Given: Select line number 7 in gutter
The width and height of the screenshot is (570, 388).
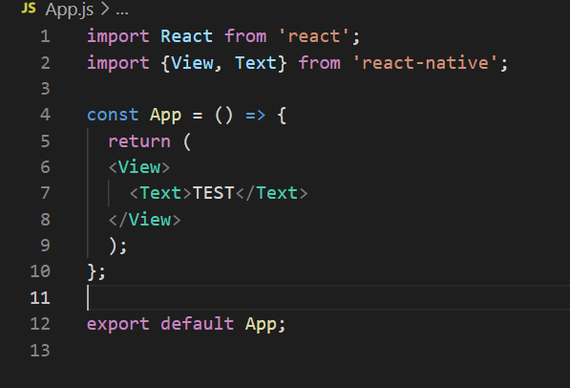Looking at the screenshot, I should (x=45, y=193).
